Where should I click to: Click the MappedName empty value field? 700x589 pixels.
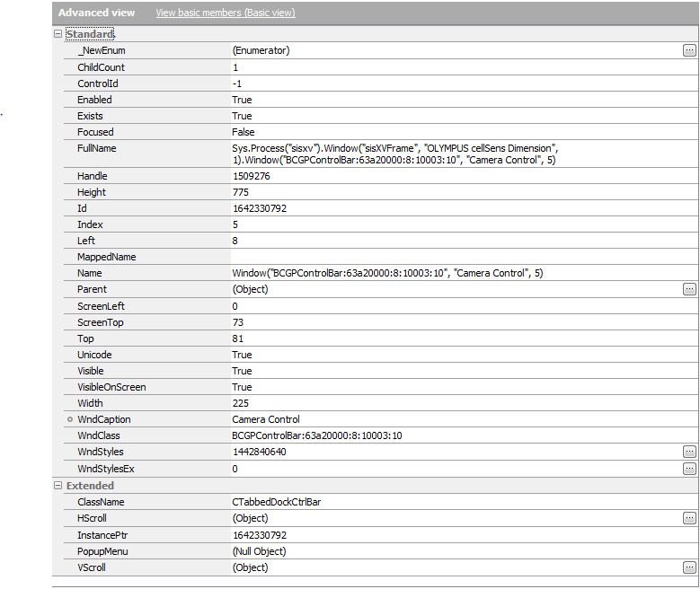coord(449,257)
